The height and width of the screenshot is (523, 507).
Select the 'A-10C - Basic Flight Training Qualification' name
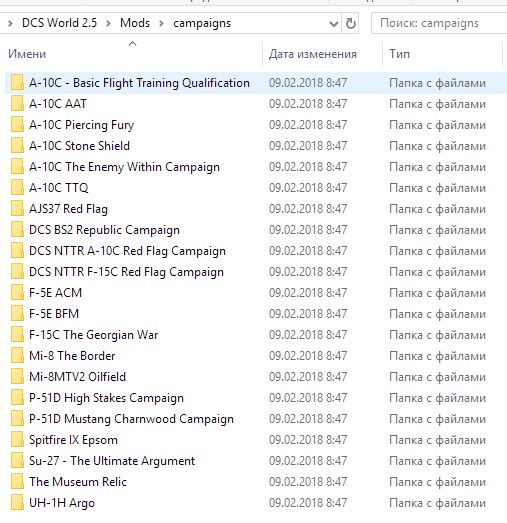[x=139, y=83]
